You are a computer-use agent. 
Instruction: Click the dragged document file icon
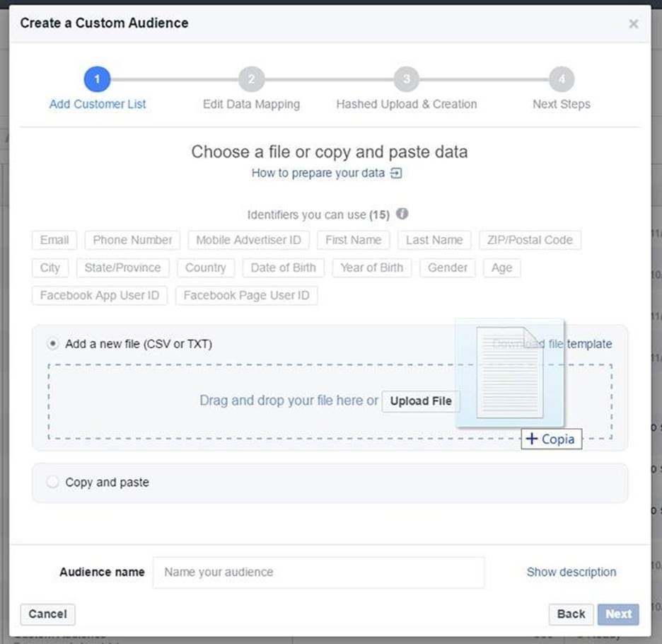coord(509,372)
